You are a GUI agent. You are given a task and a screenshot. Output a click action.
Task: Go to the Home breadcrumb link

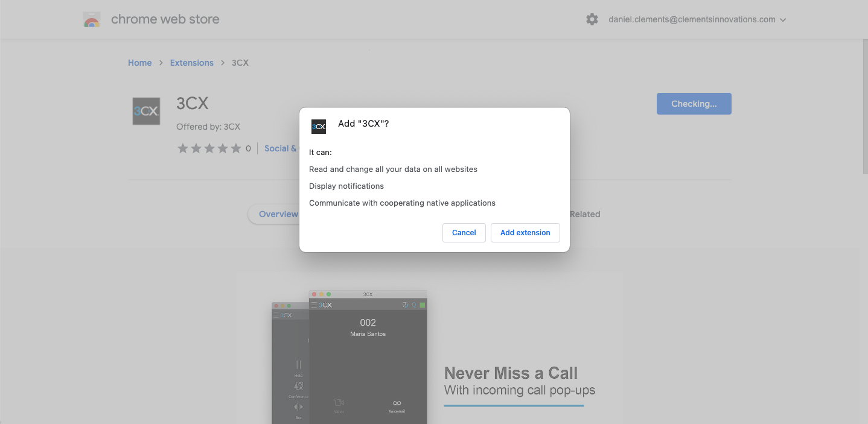point(140,63)
